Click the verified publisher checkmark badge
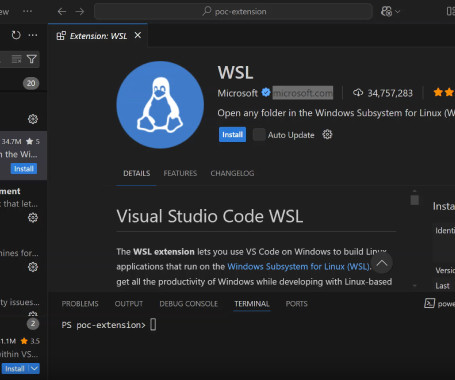 266,92
